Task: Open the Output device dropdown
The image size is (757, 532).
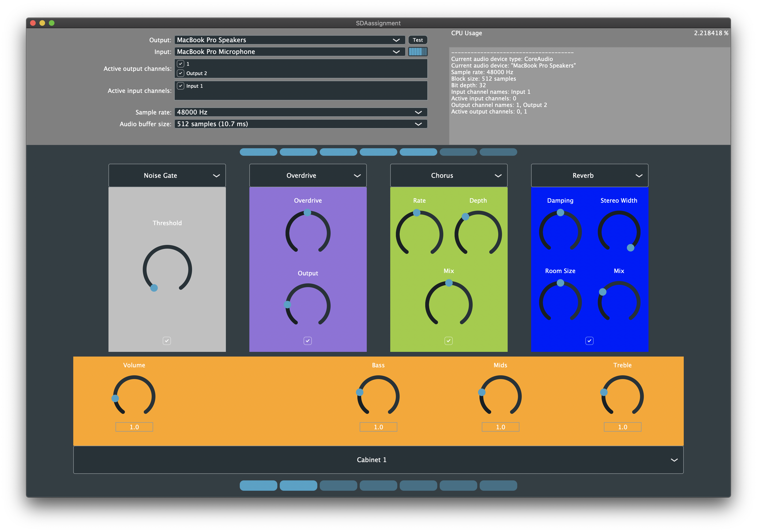Action: point(290,40)
